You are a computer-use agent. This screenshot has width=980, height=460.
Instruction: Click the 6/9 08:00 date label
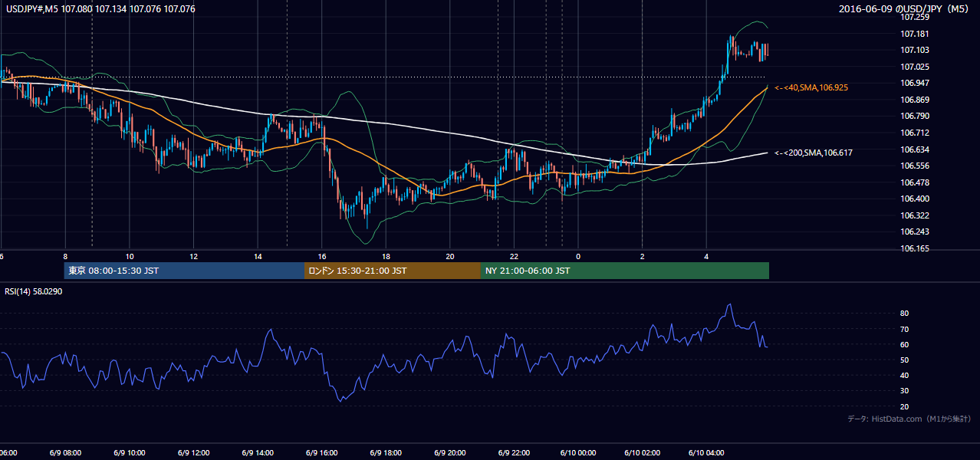click(65, 453)
